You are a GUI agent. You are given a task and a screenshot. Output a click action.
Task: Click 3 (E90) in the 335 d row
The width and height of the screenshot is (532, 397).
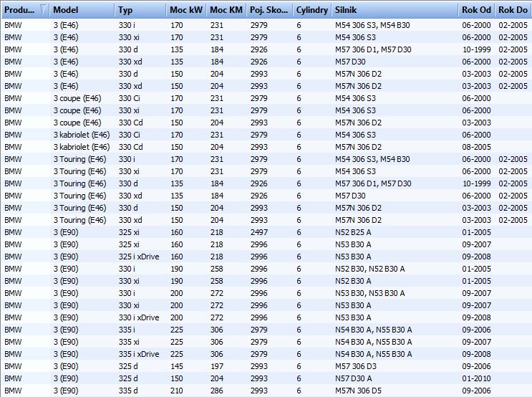[65, 391]
